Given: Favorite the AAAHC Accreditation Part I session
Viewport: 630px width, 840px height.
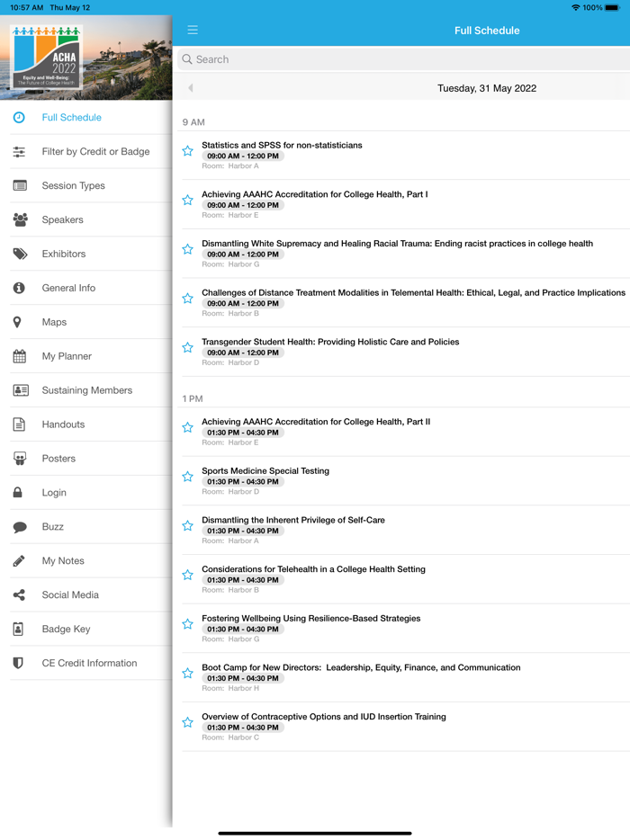Looking at the screenshot, I should (x=188, y=201).
